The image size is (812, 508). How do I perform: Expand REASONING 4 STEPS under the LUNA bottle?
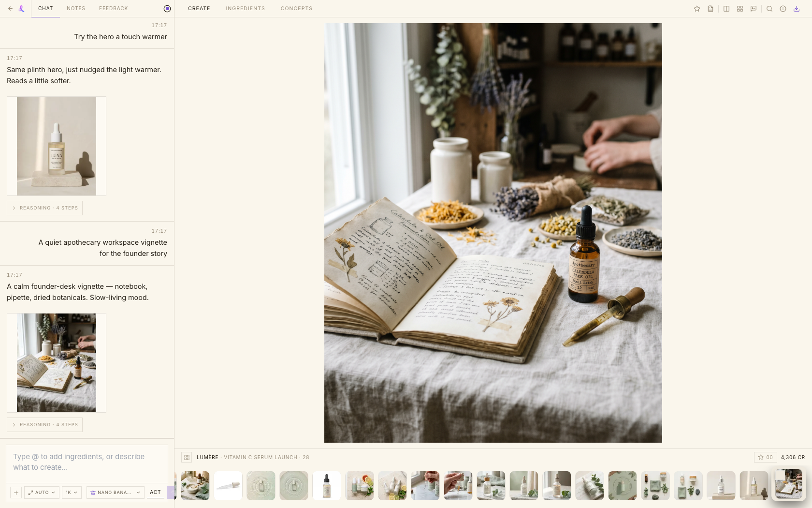coord(44,208)
